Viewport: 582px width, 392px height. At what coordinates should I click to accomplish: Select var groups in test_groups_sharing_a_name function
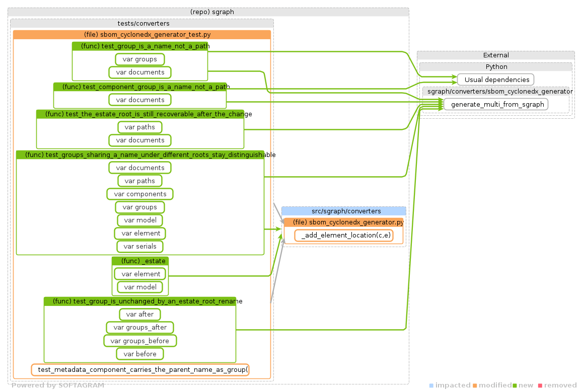click(140, 207)
